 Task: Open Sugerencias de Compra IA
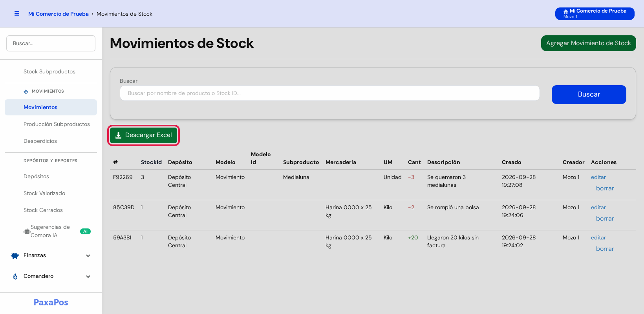pos(51,231)
